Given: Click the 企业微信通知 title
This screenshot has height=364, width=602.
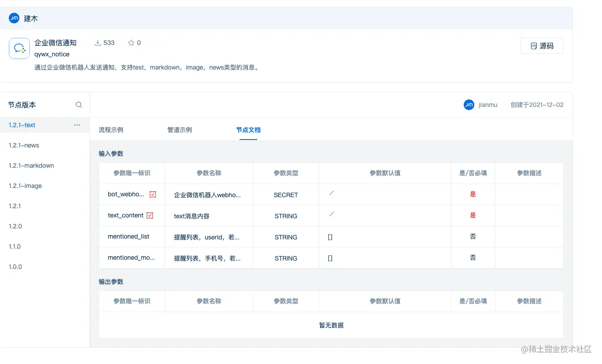Looking at the screenshot, I should [55, 43].
